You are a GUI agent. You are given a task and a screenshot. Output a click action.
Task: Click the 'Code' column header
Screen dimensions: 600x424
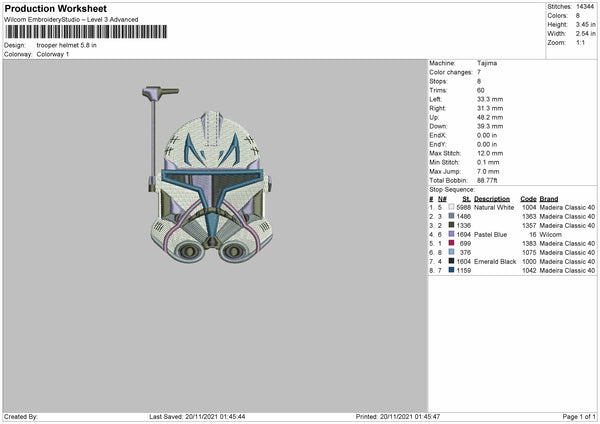tap(528, 199)
